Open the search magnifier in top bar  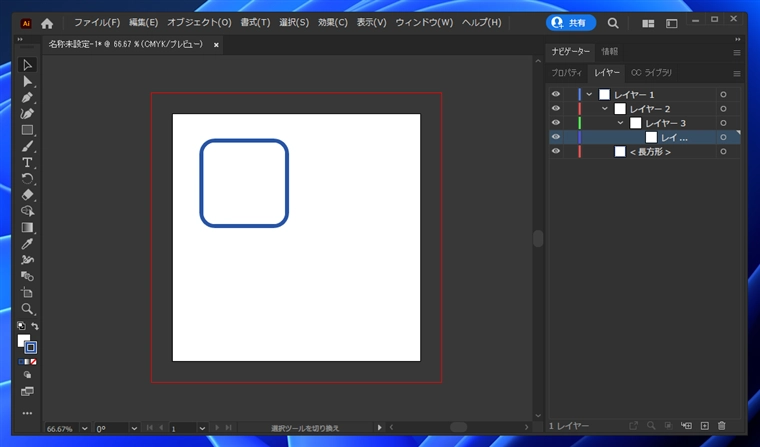pos(613,23)
